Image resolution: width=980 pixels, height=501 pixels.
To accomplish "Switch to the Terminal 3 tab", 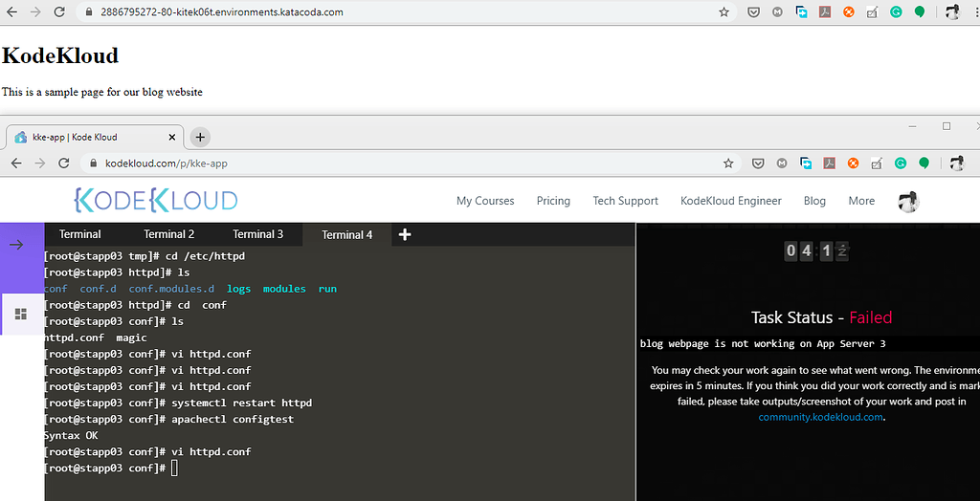I will 258,234.
